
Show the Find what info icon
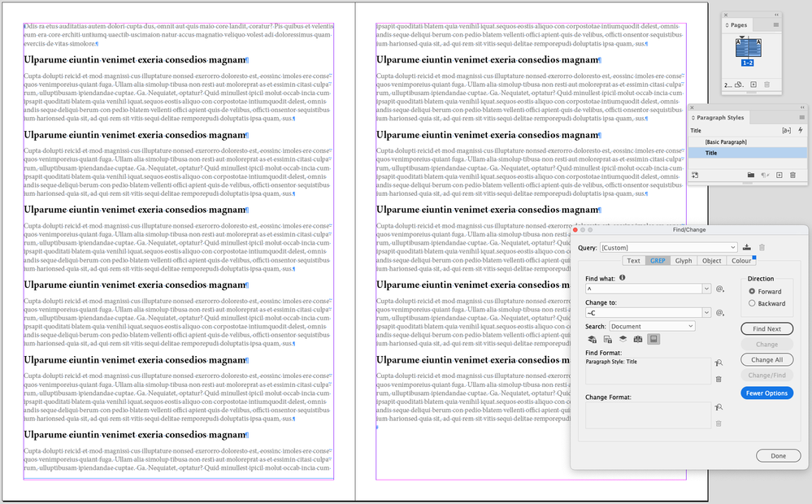[x=623, y=278]
